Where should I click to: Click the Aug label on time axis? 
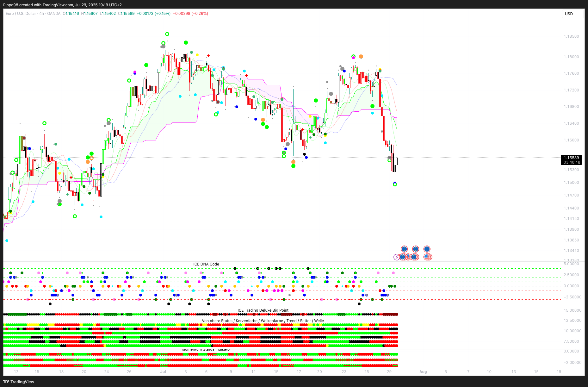click(423, 372)
